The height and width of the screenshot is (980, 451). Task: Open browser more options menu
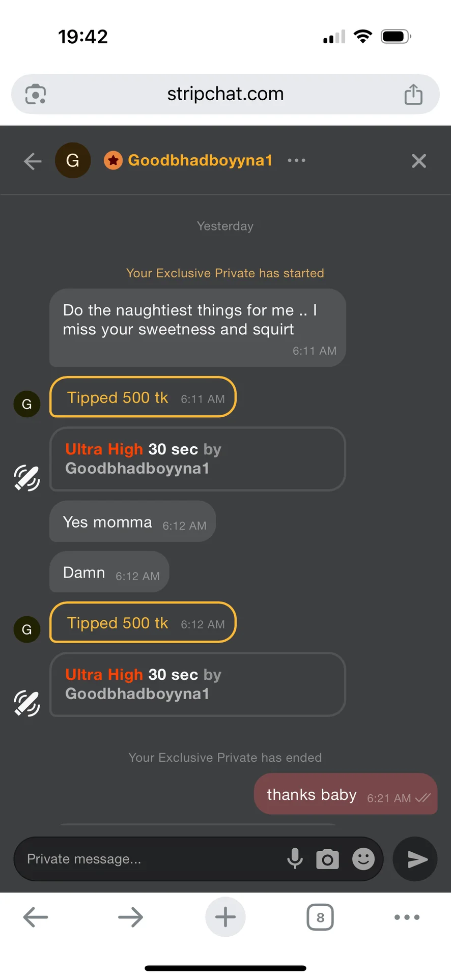point(407,917)
